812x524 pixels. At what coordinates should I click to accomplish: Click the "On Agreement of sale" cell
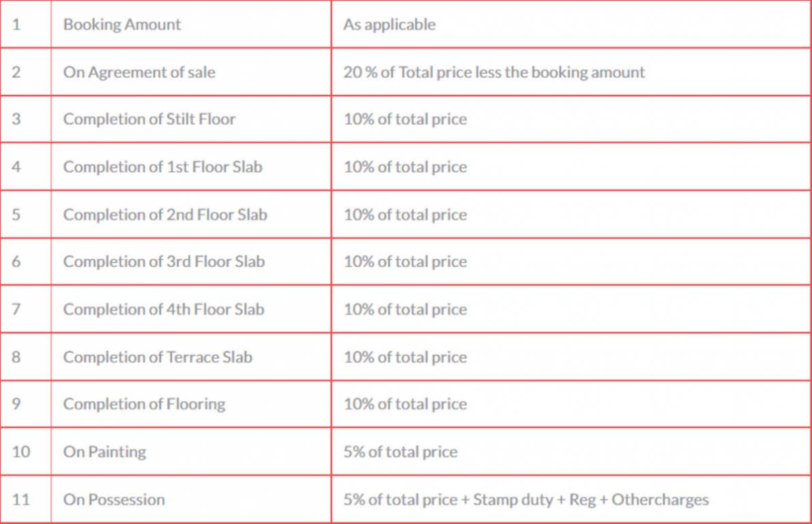coord(139,72)
